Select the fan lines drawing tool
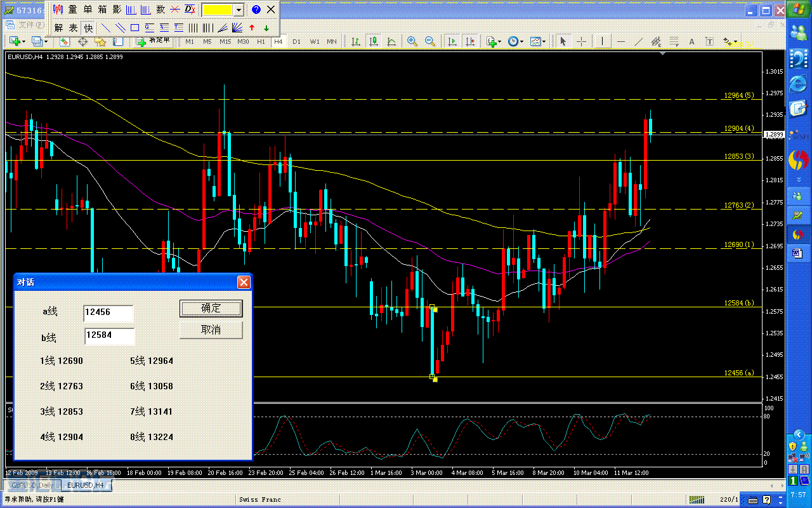This screenshot has width=812, height=508. [237, 28]
